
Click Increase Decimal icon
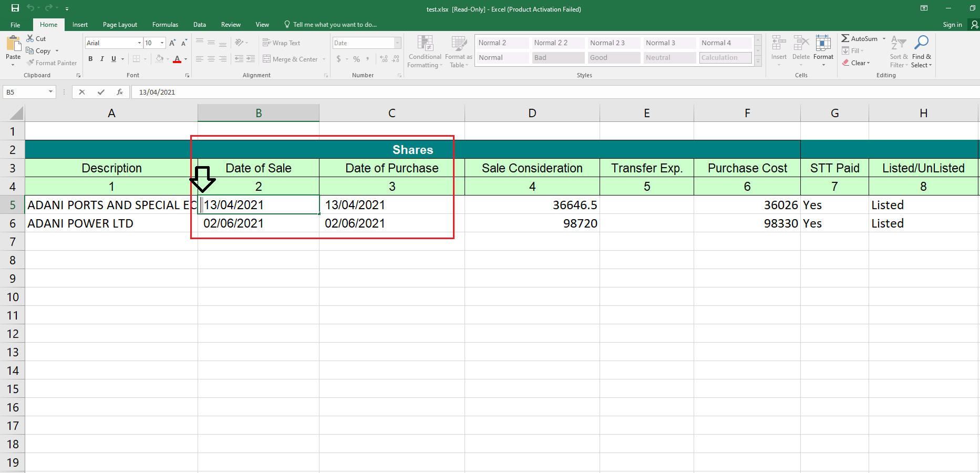pyautogui.click(x=384, y=59)
